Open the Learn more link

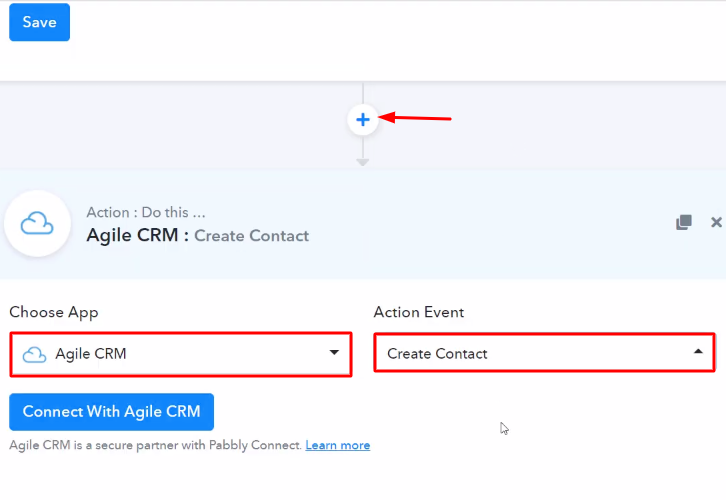pyautogui.click(x=338, y=445)
